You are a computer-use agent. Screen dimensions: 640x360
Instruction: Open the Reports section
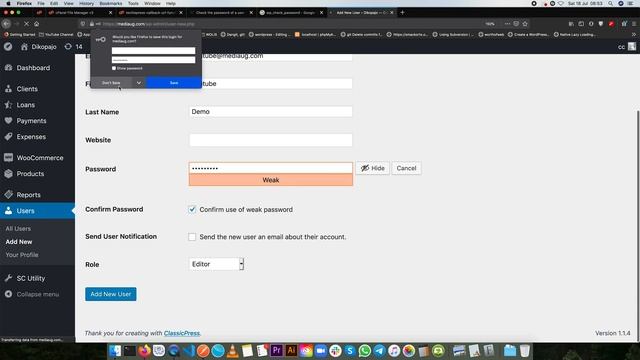(x=28, y=195)
